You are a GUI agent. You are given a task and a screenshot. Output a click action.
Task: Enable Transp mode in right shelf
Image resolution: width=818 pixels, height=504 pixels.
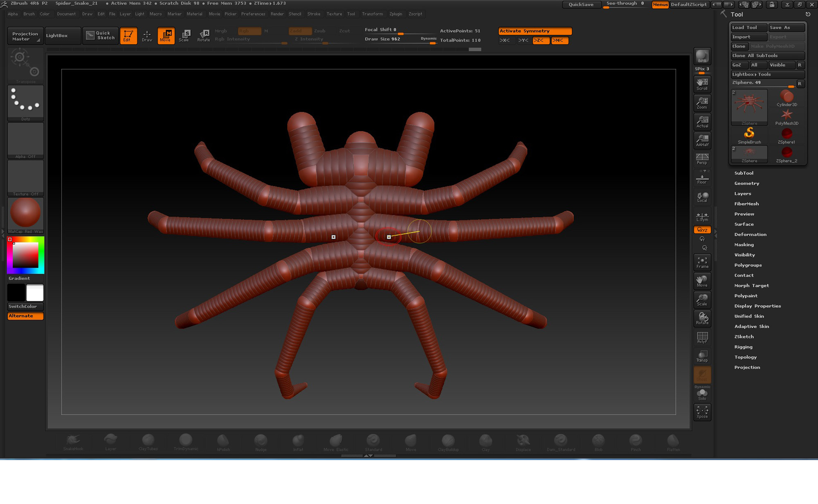(x=702, y=356)
